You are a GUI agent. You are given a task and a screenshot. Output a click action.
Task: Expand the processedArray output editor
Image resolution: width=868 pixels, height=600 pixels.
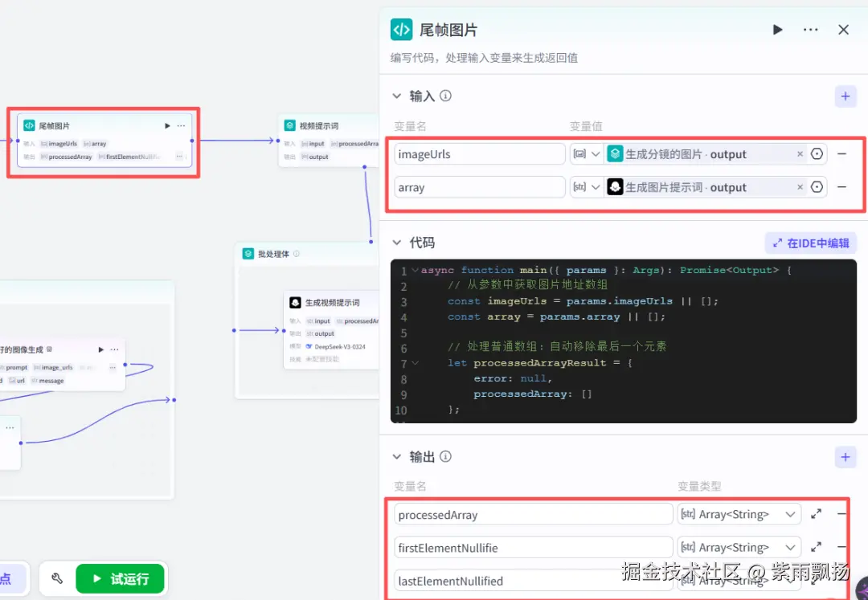[x=816, y=514]
